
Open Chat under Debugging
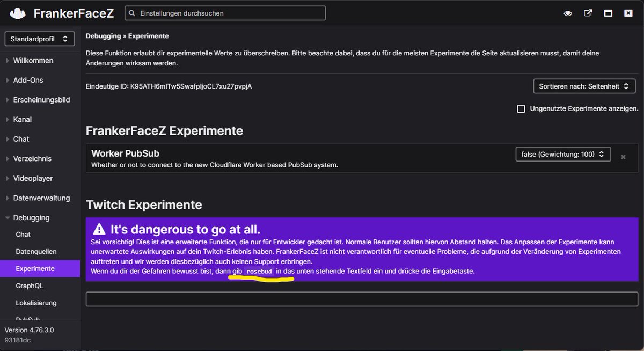pyautogui.click(x=23, y=235)
